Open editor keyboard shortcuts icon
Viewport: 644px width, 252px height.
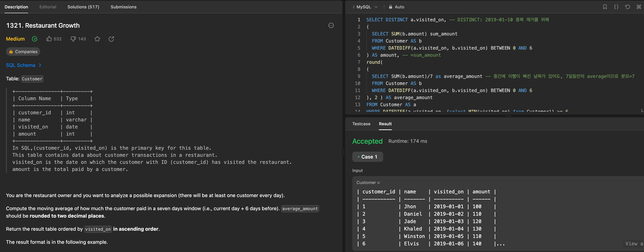(638, 7)
